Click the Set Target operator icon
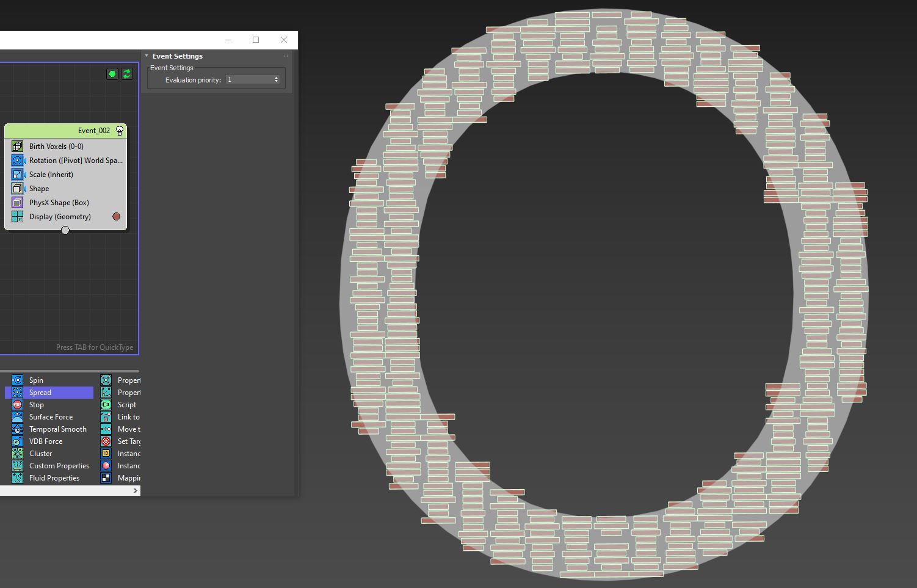The image size is (917, 588). (106, 441)
